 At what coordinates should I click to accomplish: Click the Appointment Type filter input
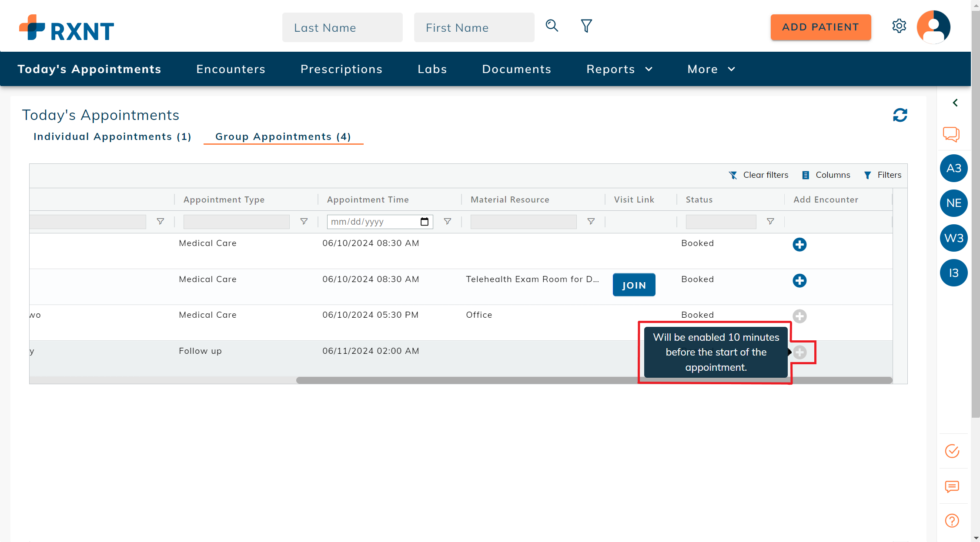tap(236, 222)
